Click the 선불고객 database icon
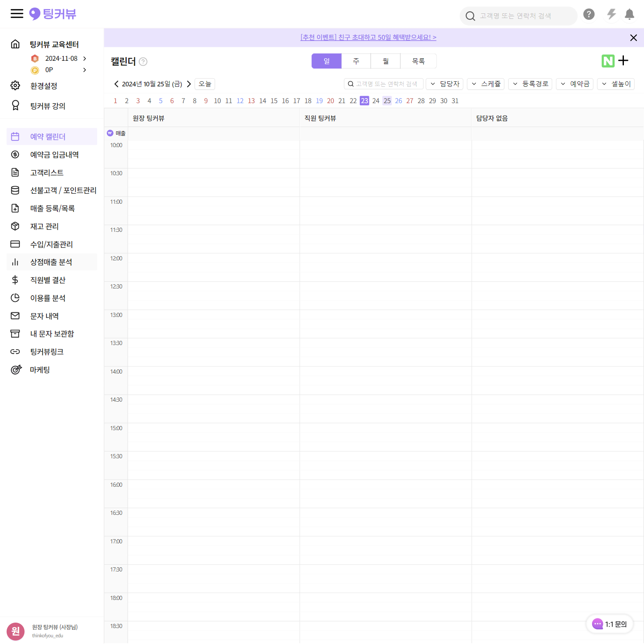 point(15,190)
